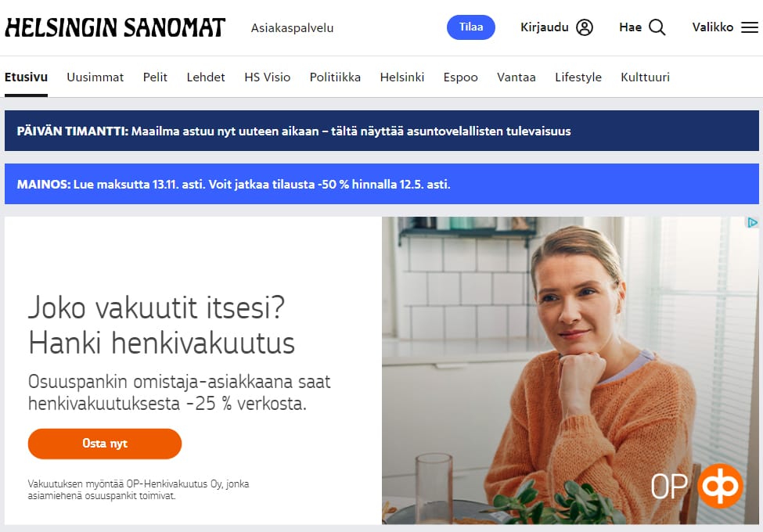Open the Helsinki section tab

(402, 77)
